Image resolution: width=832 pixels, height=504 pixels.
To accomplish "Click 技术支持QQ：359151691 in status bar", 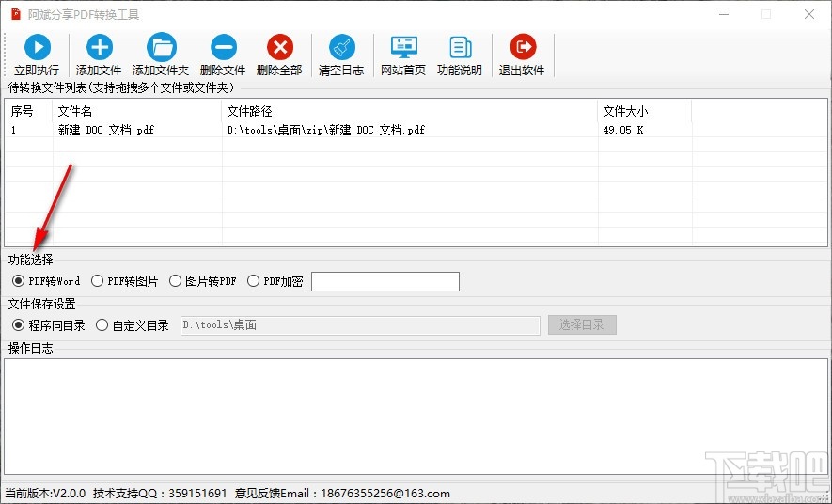I will click(x=160, y=494).
